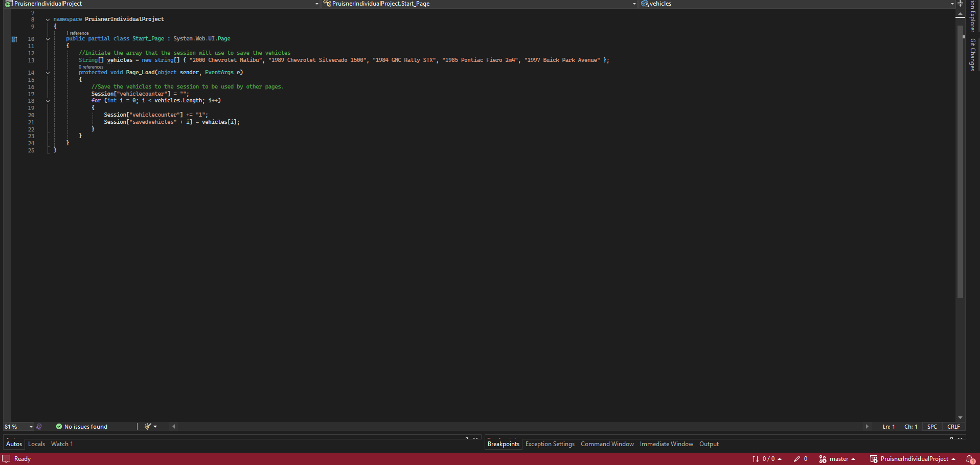Click the 1 reference CodeLens link

tap(77, 33)
